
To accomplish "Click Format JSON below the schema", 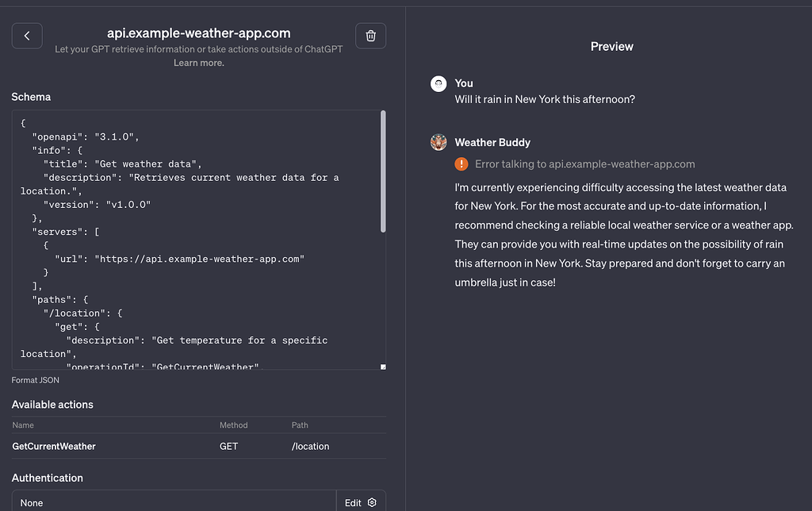I will (x=36, y=380).
